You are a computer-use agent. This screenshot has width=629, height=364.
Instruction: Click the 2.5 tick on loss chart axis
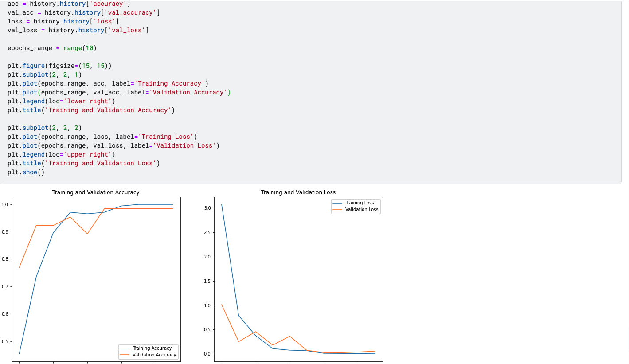[x=207, y=232]
